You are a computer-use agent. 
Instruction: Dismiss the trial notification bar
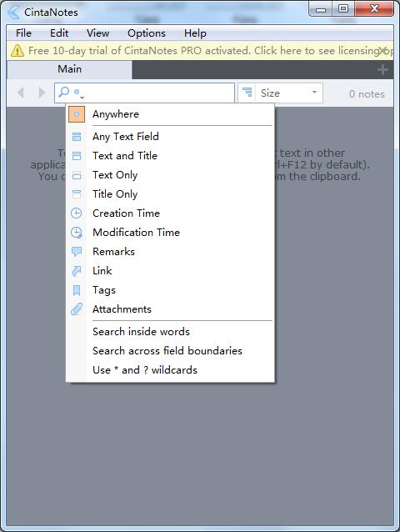click(382, 51)
